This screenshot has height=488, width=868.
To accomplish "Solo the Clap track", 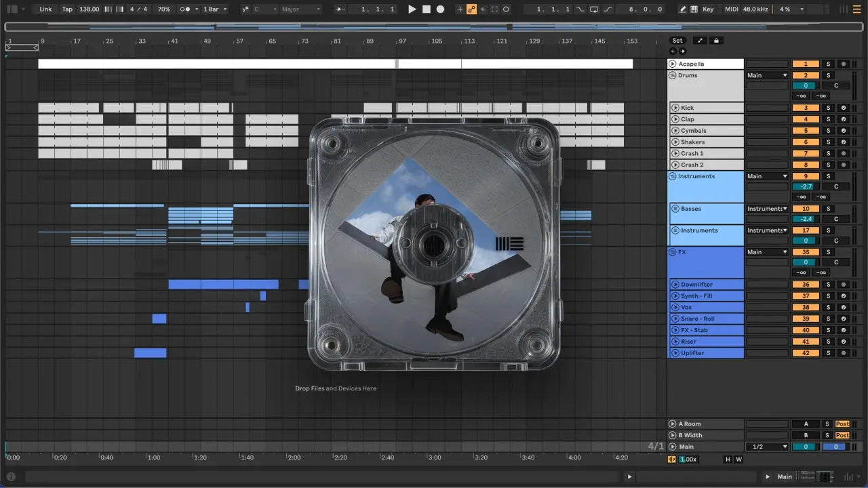I will click(827, 119).
